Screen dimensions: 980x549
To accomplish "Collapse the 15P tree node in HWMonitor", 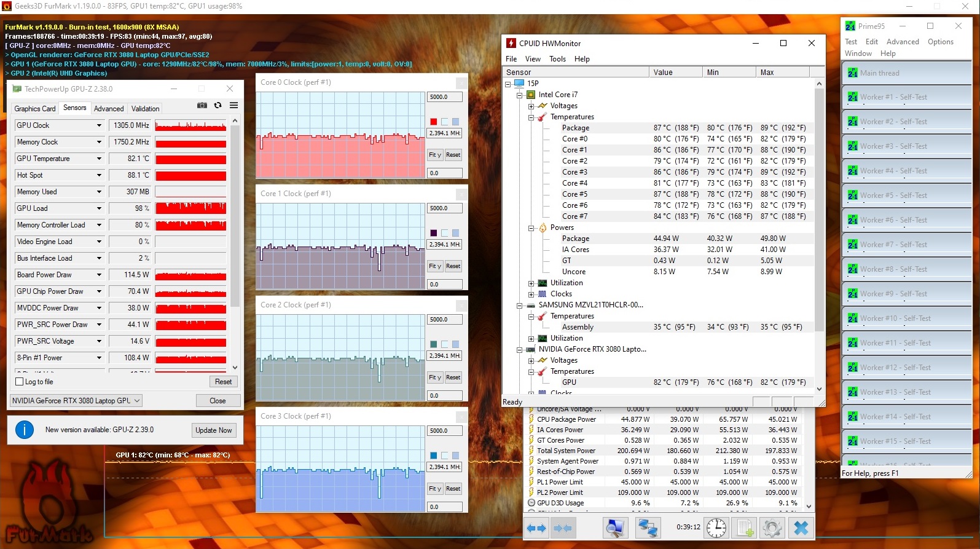I will [x=508, y=84].
